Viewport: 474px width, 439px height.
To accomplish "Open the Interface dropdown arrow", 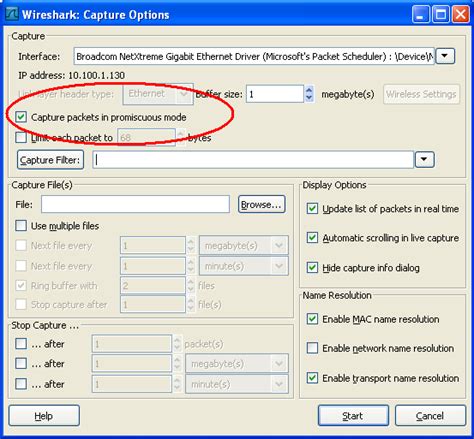I will (x=445, y=56).
